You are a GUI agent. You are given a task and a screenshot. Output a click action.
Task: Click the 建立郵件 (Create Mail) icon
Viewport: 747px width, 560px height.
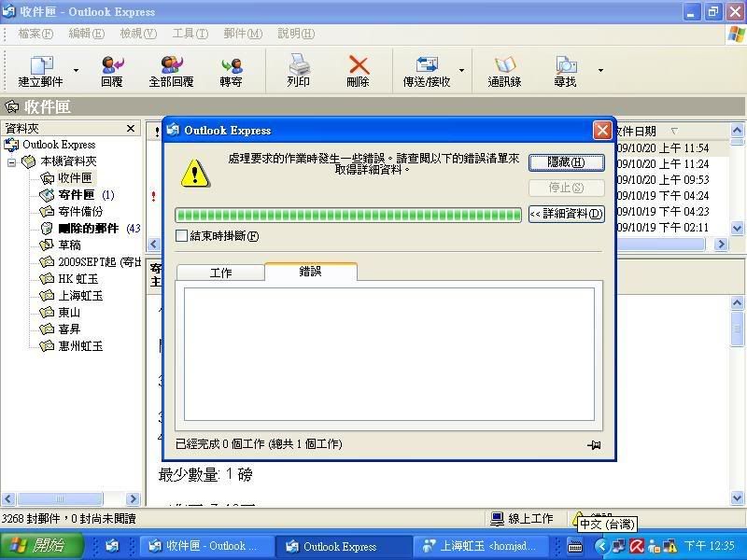coord(41,65)
